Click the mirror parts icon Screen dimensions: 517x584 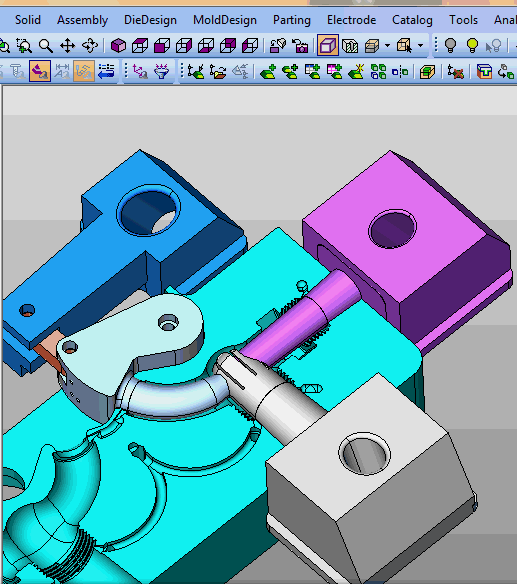pos(400,72)
